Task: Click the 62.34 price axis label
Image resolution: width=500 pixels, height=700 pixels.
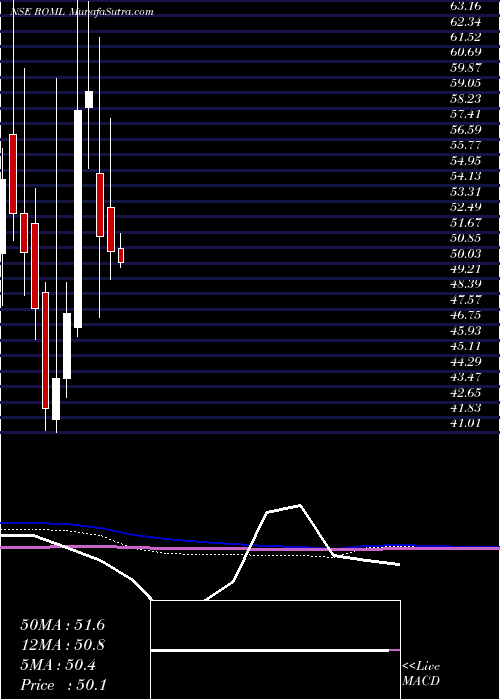Action: (x=466, y=21)
